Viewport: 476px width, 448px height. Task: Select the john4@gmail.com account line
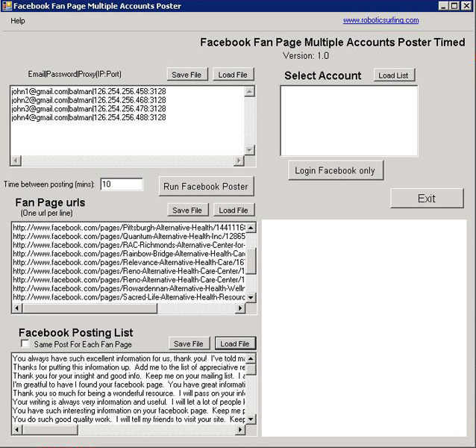coord(89,117)
